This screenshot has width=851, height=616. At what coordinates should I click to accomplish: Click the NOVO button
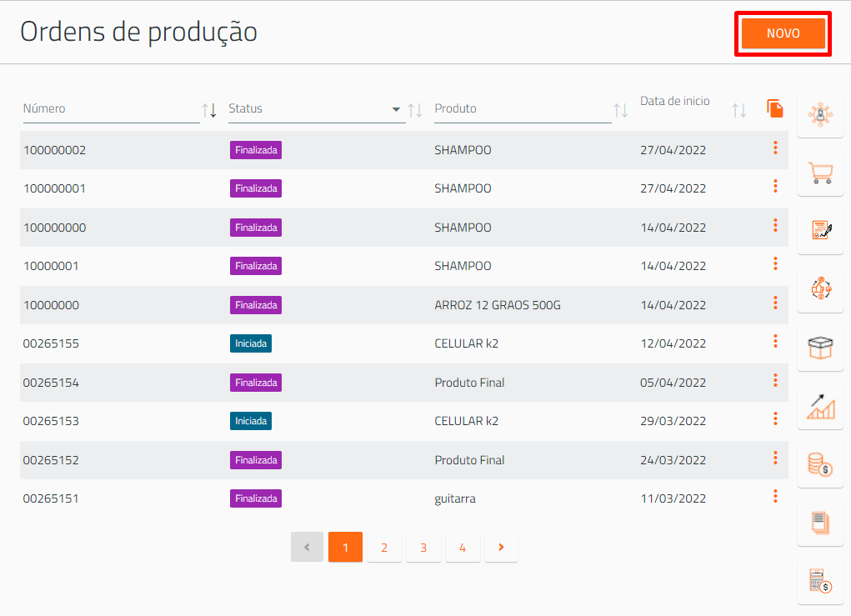pyautogui.click(x=783, y=33)
